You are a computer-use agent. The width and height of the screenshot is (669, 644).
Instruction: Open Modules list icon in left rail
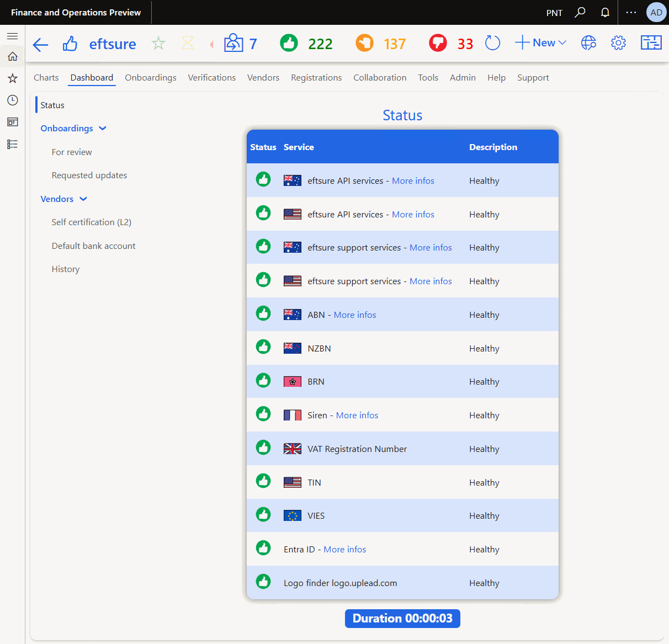point(12,144)
